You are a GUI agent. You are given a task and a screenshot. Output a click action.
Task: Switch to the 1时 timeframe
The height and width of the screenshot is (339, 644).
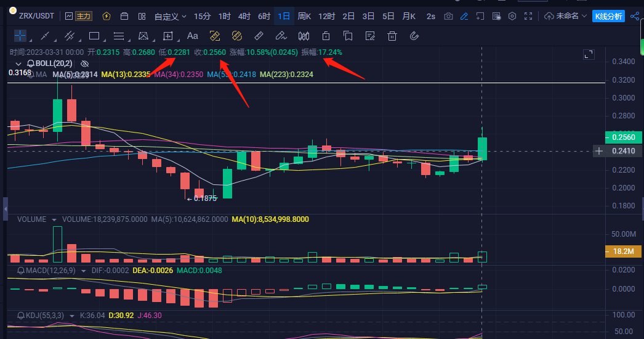click(x=224, y=16)
